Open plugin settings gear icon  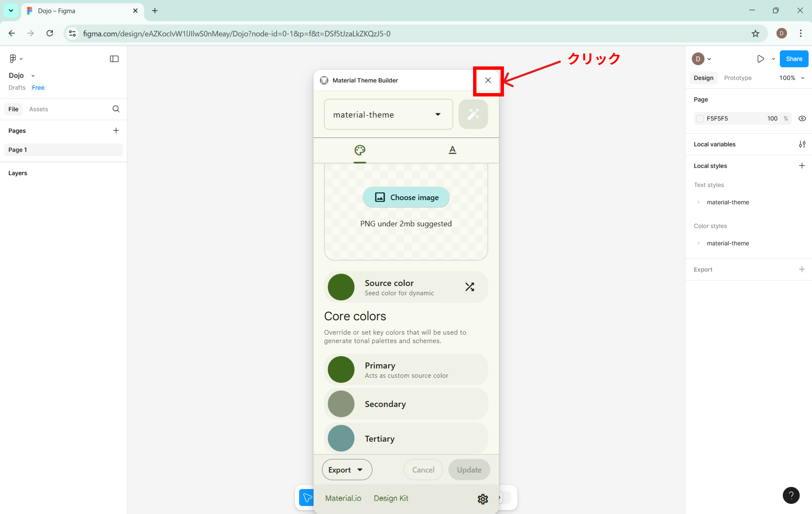[x=483, y=499]
